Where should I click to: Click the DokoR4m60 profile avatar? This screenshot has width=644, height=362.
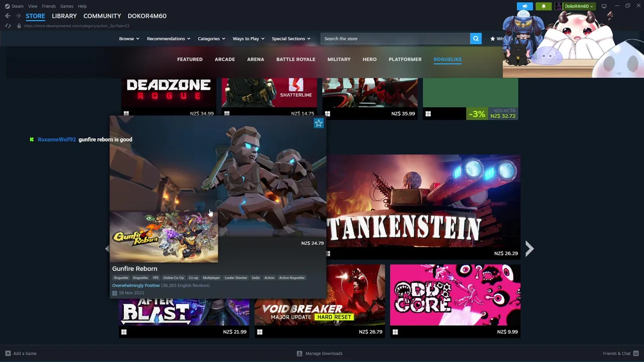point(558,6)
